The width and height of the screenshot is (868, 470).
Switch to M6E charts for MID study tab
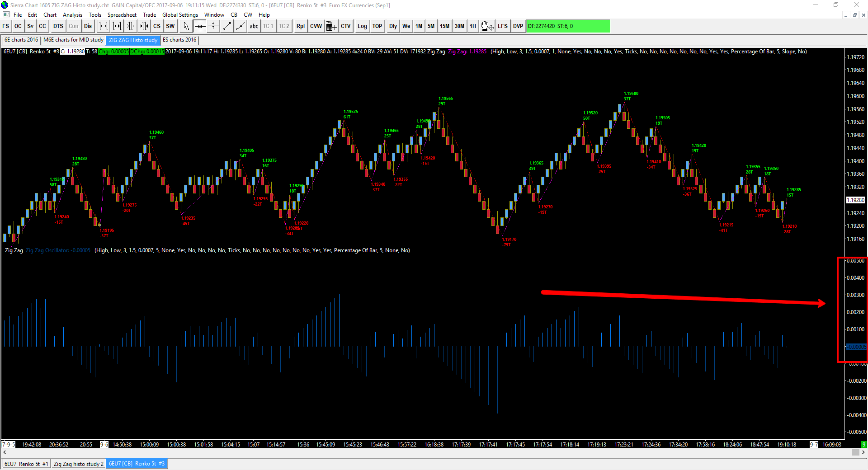coord(74,40)
